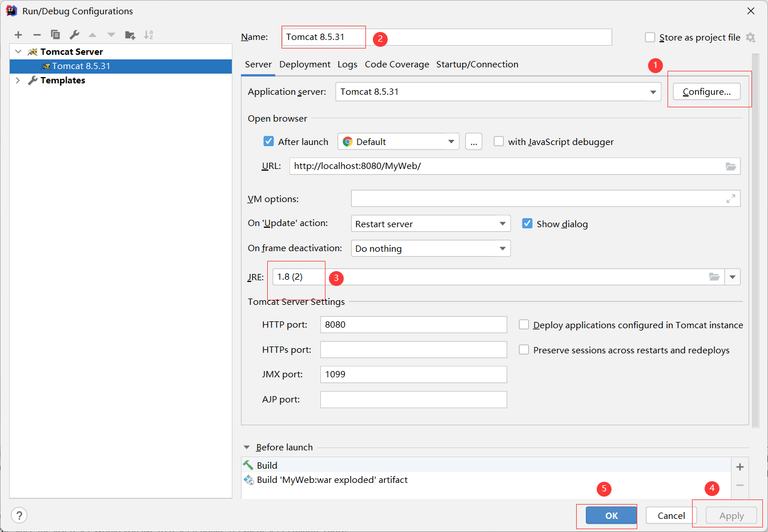Browse for JRE folder icon
The height and width of the screenshot is (532, 768).
(x=714, y=277)
